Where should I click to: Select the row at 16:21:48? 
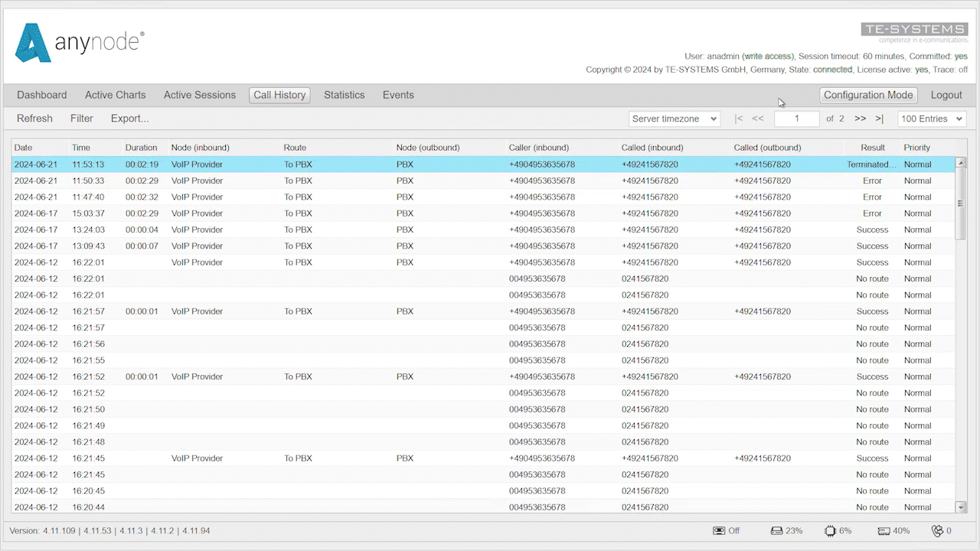484,442
